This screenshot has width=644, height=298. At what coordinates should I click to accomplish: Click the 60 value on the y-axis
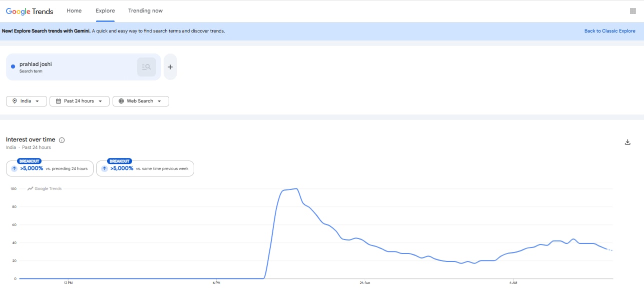tap(15, 225)
